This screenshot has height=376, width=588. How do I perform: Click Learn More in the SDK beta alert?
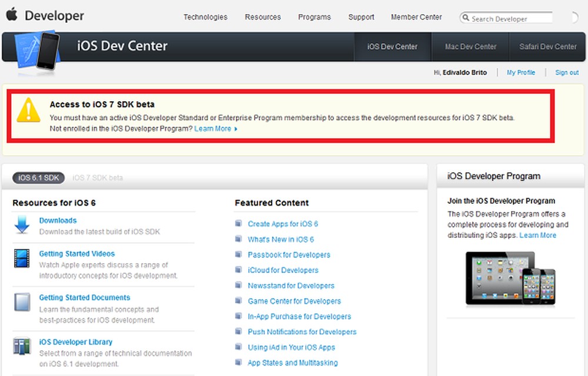(212, 129)
